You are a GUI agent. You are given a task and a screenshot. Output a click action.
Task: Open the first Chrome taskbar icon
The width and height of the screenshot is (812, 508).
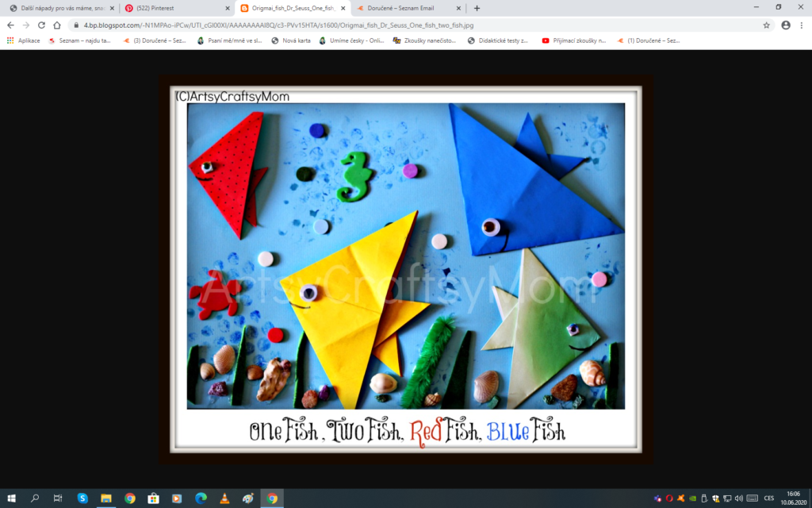(129, 498)
